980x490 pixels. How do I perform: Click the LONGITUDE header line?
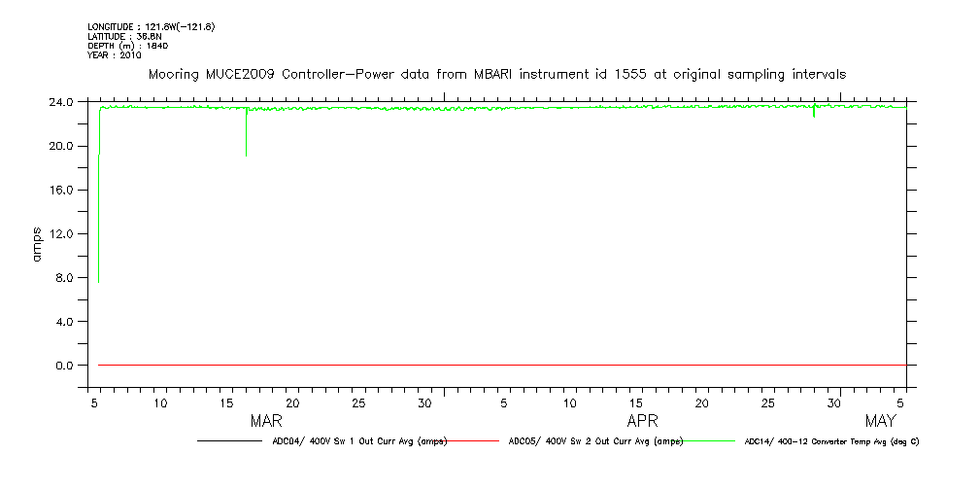tap(151, 26)
